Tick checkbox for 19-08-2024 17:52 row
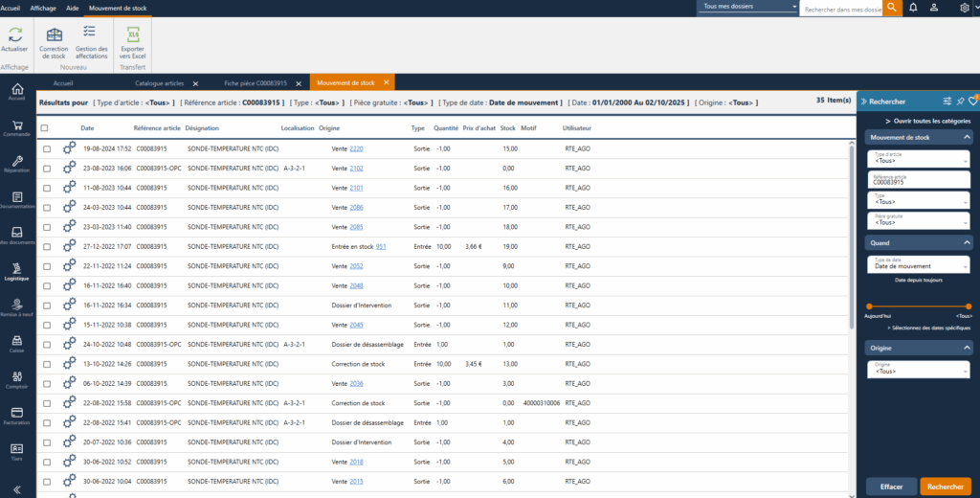Screen dimensions: 980x498 tap(47, 148)
